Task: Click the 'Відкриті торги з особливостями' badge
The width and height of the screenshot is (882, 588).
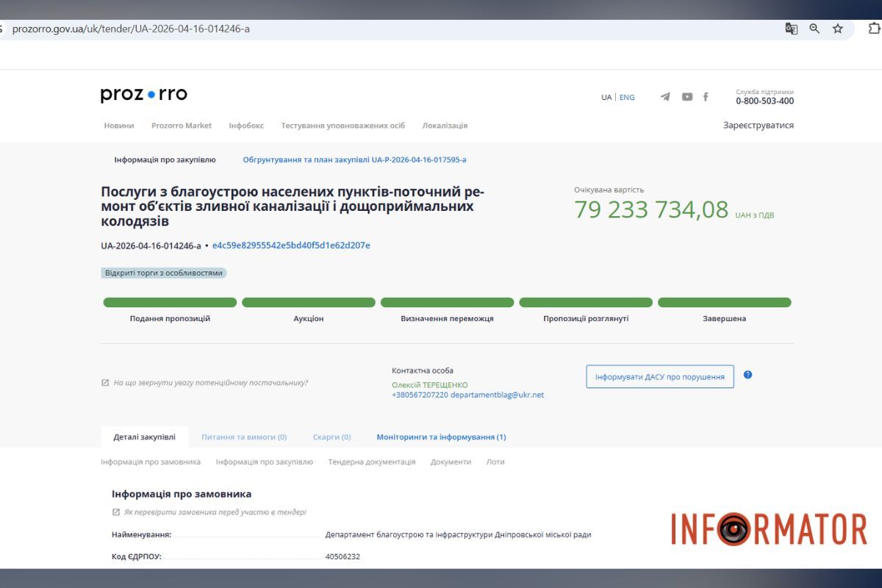Action: coord(164,273)
